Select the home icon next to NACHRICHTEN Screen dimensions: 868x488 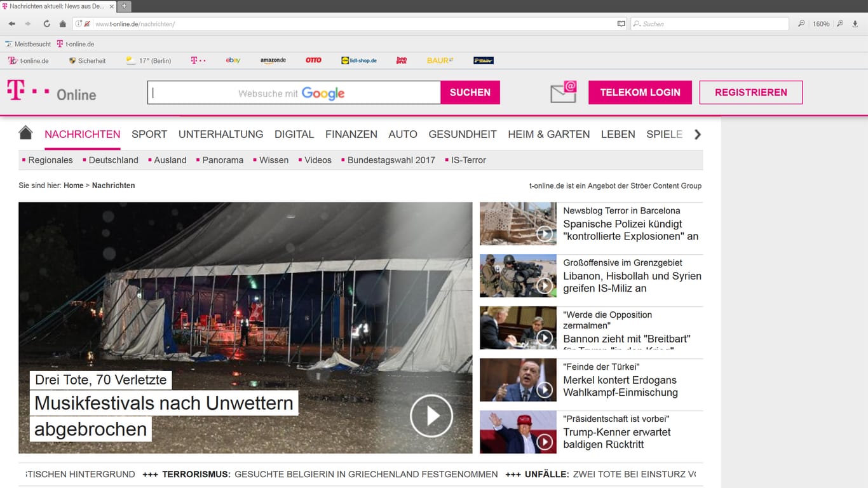pyautogui.click(x=25, y=132)
